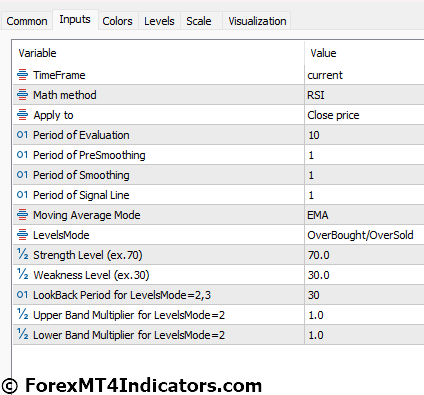This screenshot has height=395, width=424.
Task: Select the 'Period of PreSmoothing' label
Action: pos(89,155)
